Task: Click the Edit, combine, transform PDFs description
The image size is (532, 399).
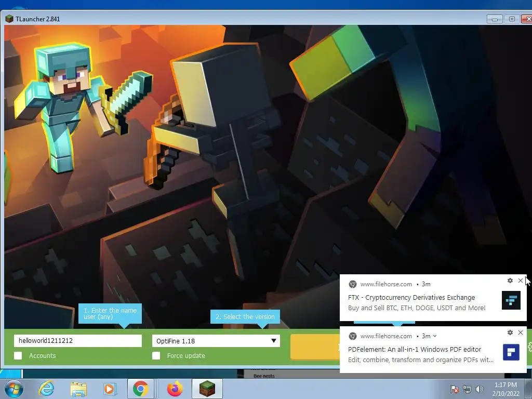Action: pyautogui.click(x=421, y=360)
